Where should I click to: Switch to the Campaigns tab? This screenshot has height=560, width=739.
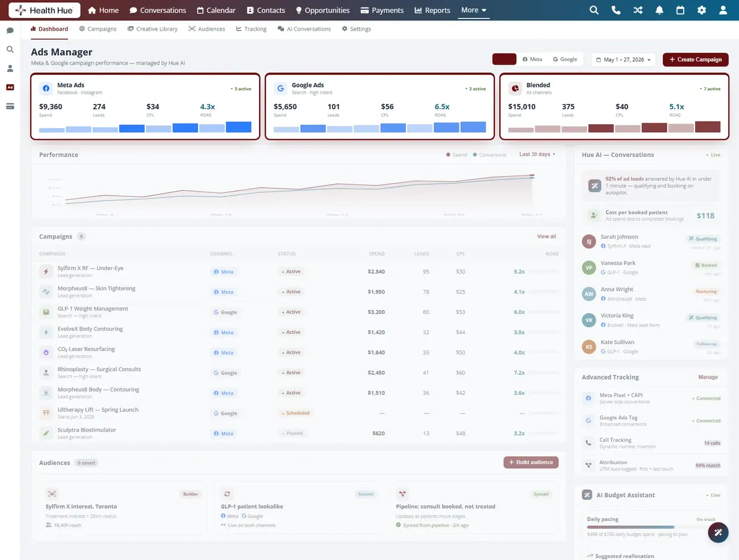[x=98, y=29]
